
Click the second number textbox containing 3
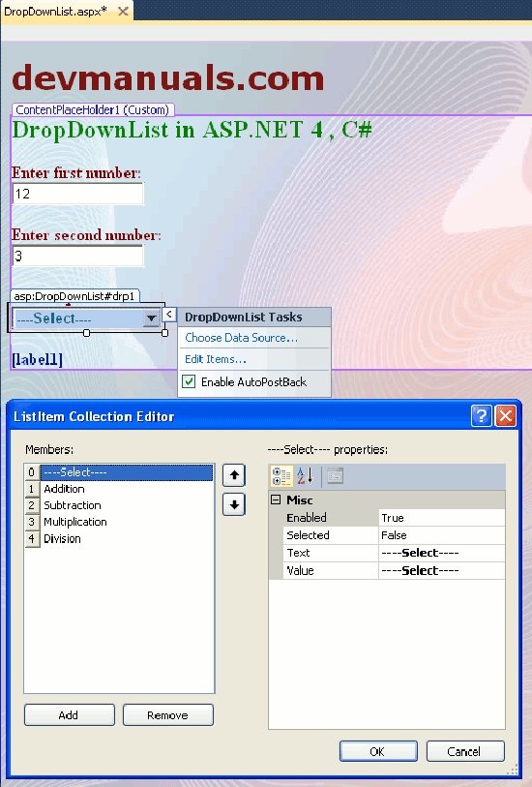[x=77, y=256]
